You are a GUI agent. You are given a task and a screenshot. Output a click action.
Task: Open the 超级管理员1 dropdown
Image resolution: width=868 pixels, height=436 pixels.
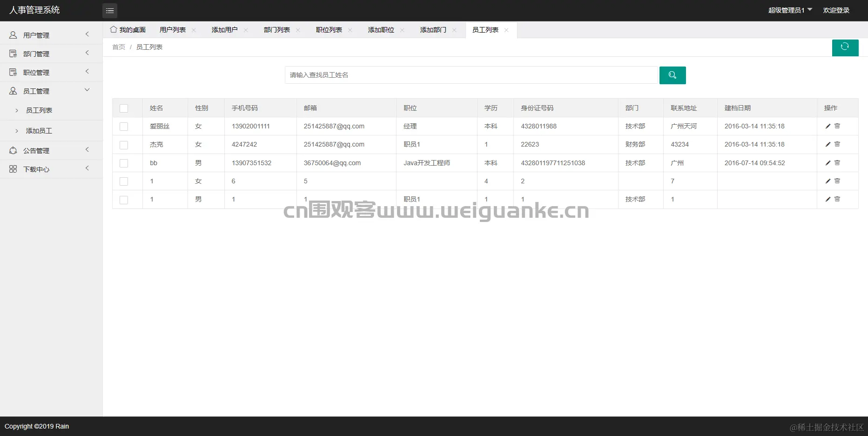(790, 10)
